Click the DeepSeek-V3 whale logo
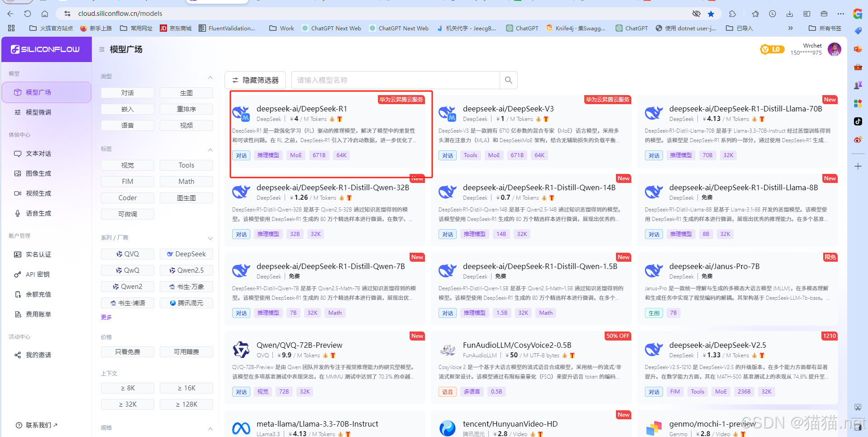Screen dimensions: 868x437 point(448,113)
